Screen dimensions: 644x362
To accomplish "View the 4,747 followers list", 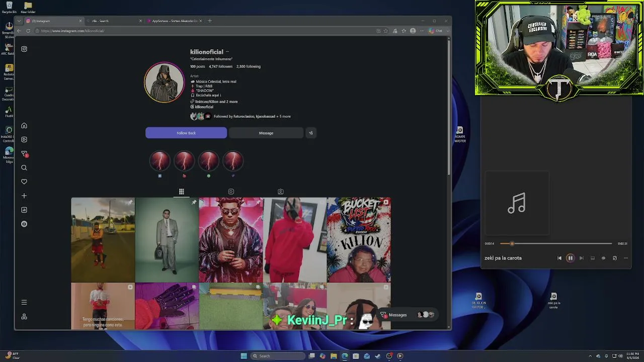I will click(220, 66).
